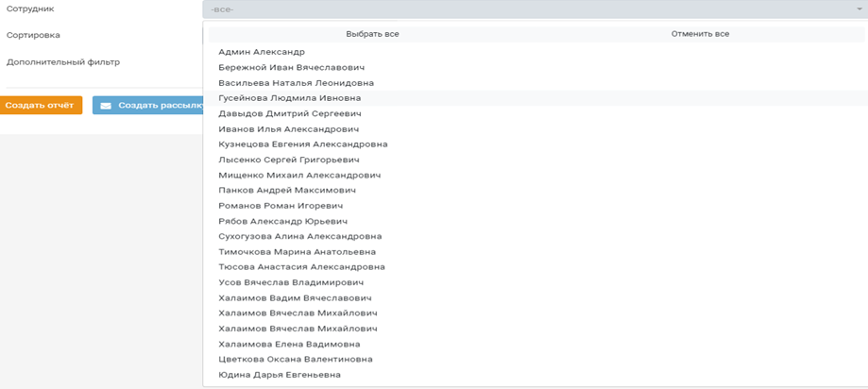868x389 pixels.
Task: Select Цветкова Оксана Валентиновна
Action: tap(535, 359)
